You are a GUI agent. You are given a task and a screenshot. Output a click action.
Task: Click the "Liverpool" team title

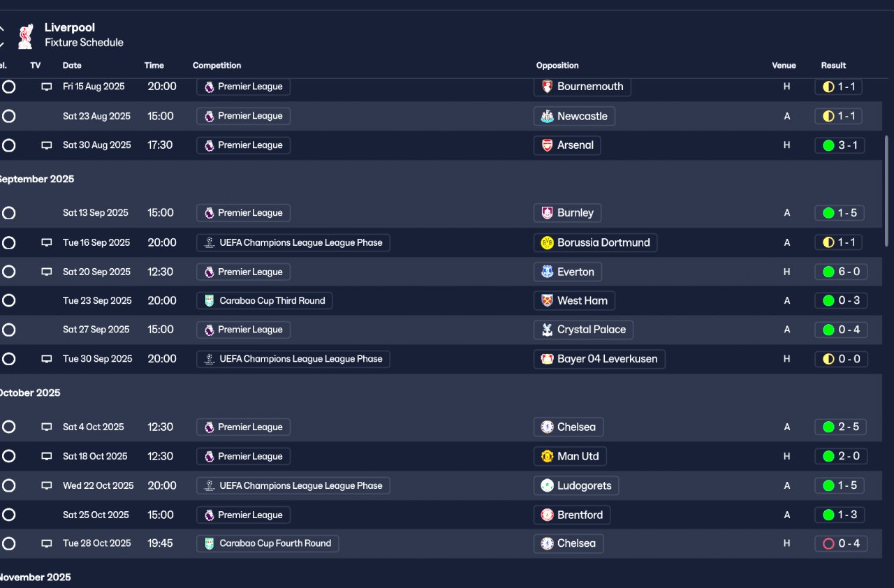pyautogui.click(x=70, y=28)
